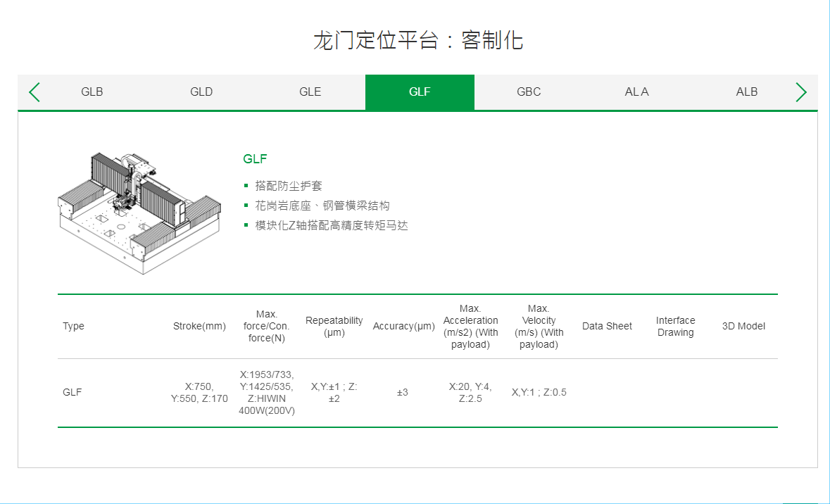
Task: Click the Stroke(mm) column header
Action: pyautogui.click(x=199, y=326)
